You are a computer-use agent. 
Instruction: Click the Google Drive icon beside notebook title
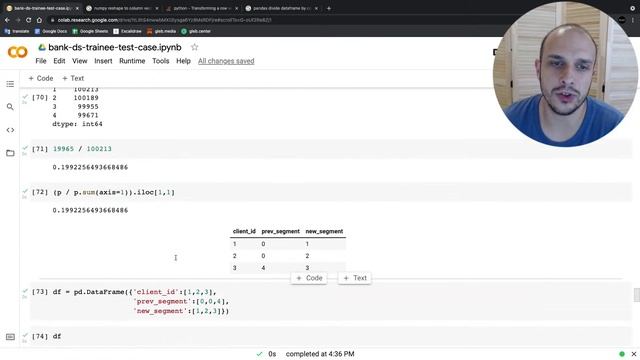[x=42, y=47]
